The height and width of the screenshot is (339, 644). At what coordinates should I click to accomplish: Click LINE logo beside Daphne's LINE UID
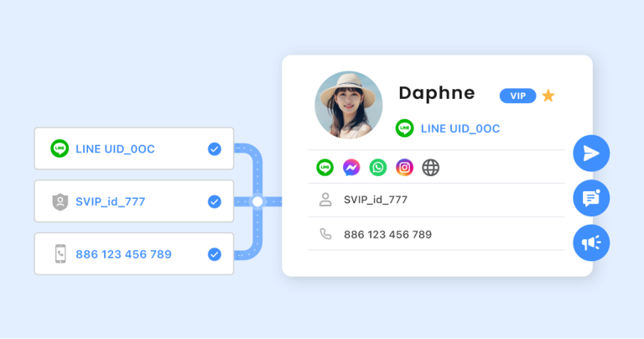(x=404, y=128)
